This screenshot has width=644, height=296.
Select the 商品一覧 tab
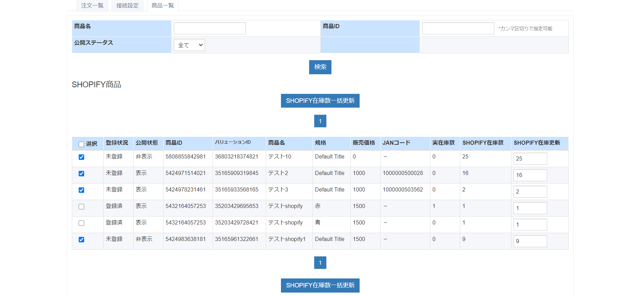pos(163,6)
